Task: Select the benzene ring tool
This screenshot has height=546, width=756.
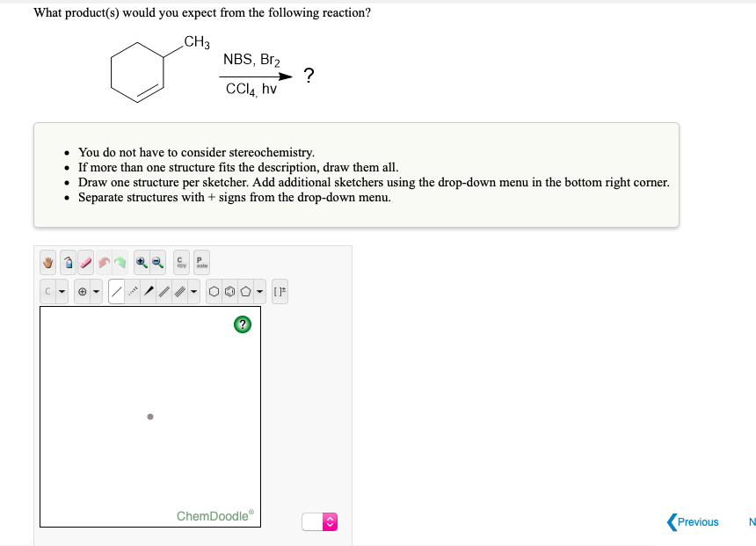Action: (x=229, y=291)
